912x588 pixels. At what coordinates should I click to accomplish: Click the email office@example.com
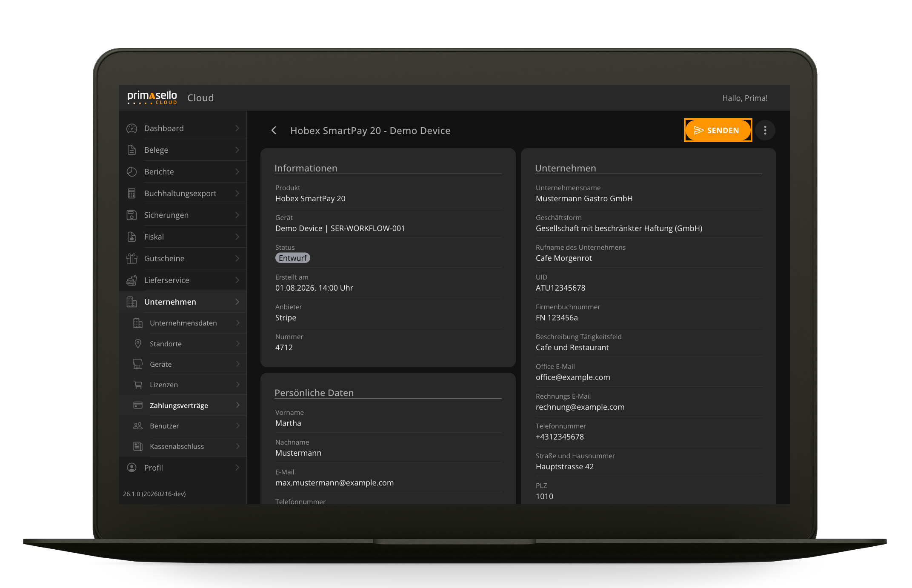tap(573, 377)
